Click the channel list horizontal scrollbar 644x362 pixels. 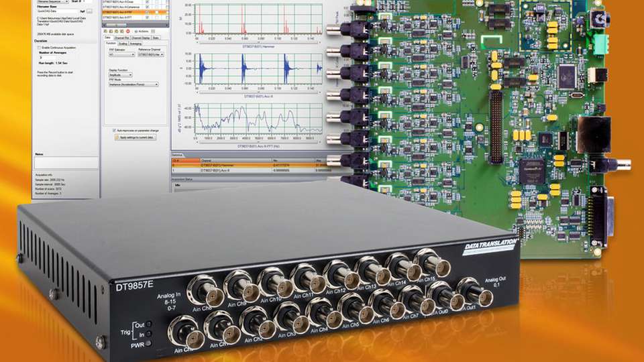coord(135,25)
